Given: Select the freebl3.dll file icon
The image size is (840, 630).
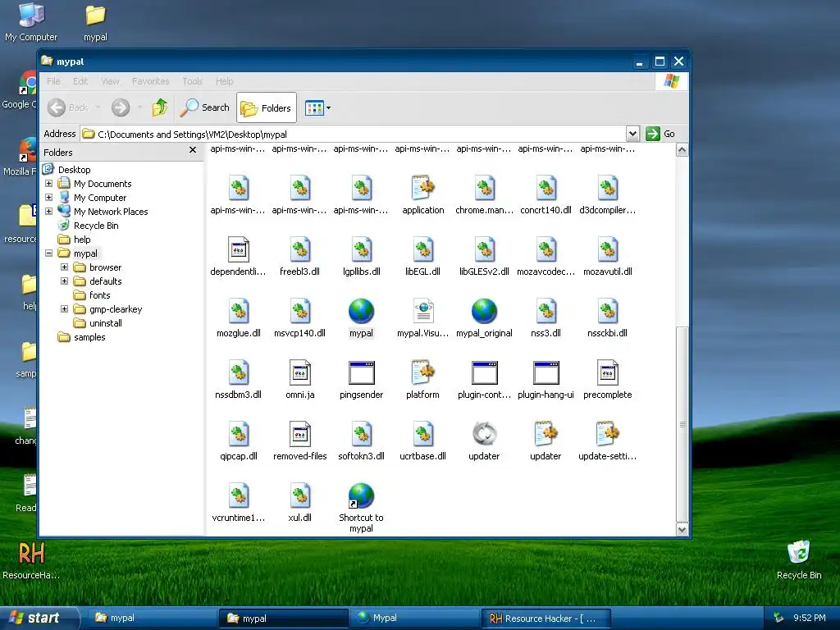Looking at the screenshot, I should [300, 250].
